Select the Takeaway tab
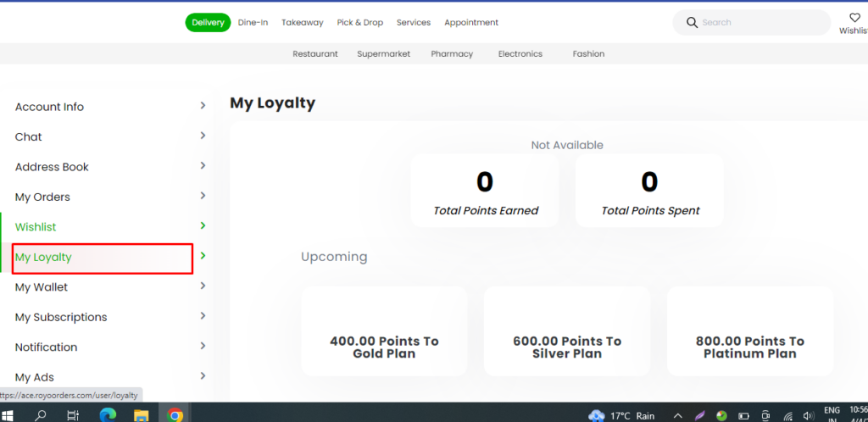The width and height of the screenshot is (868, 422). tap(302, 23)
